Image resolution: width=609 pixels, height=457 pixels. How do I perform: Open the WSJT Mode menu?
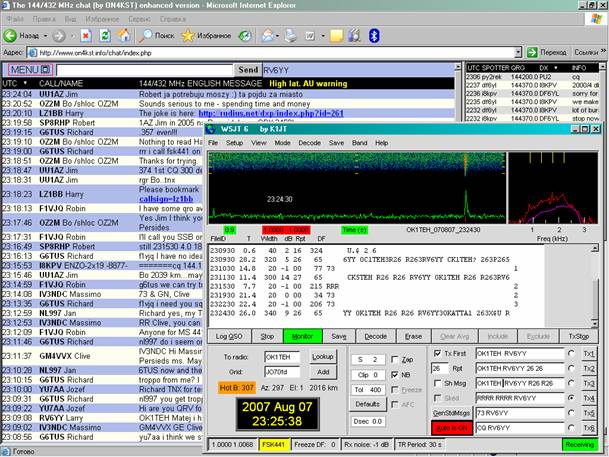click(x=282, y=143)
